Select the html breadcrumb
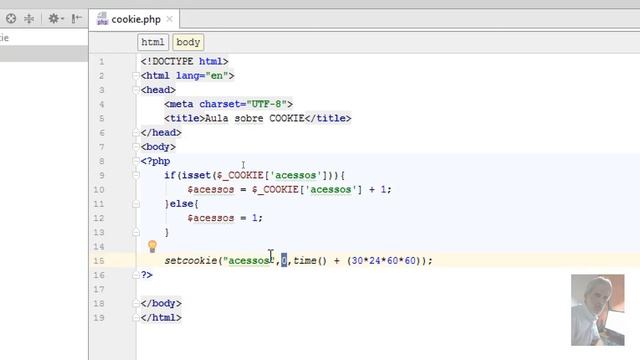This screenshot has width=640, height=360. (x=153, y=42)
